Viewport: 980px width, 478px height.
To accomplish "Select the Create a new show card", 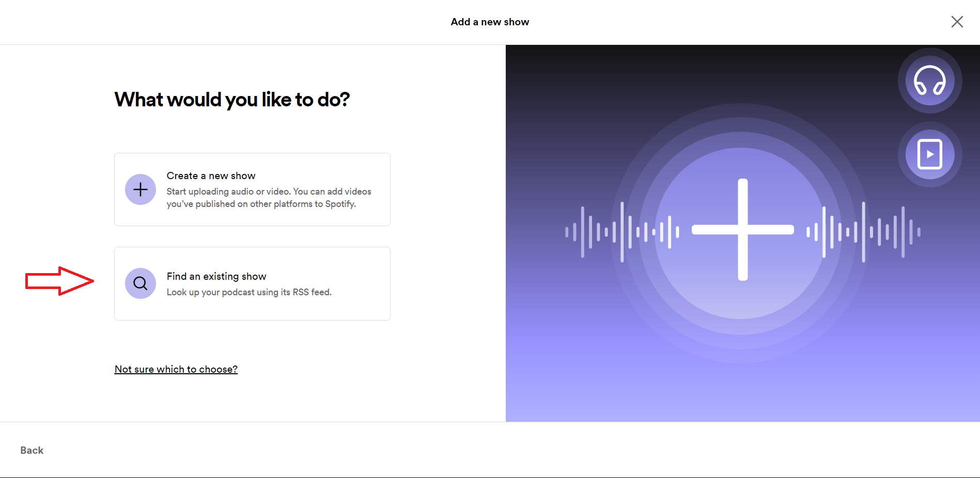I will coord(252,189).
